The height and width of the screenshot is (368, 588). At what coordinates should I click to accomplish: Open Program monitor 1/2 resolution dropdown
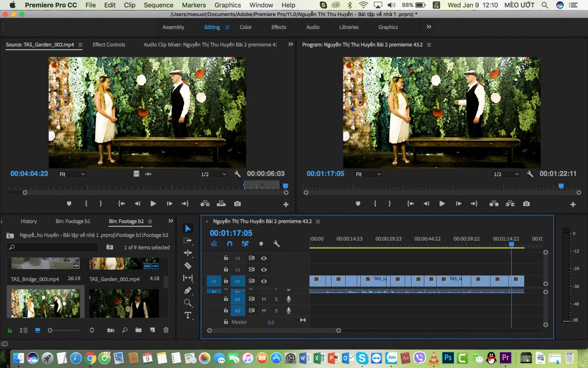[506, 174]
